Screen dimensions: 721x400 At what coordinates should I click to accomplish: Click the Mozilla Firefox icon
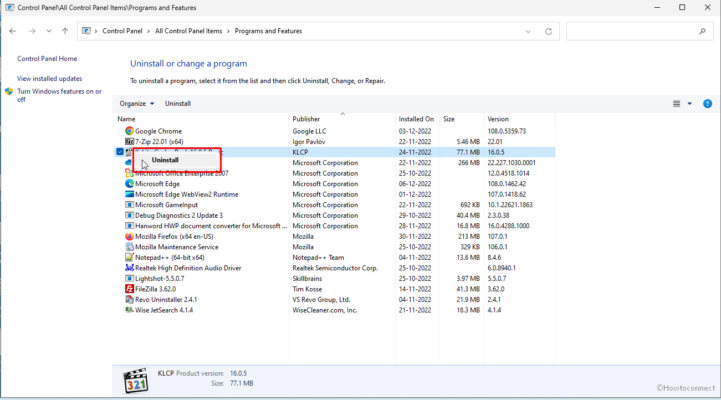click(129, 236)
